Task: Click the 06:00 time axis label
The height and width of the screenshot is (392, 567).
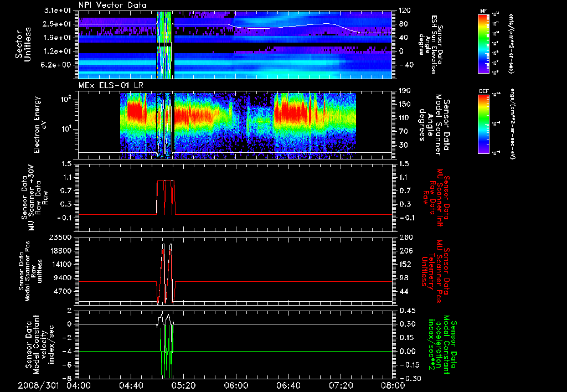Action: click(x=235, y=385)
